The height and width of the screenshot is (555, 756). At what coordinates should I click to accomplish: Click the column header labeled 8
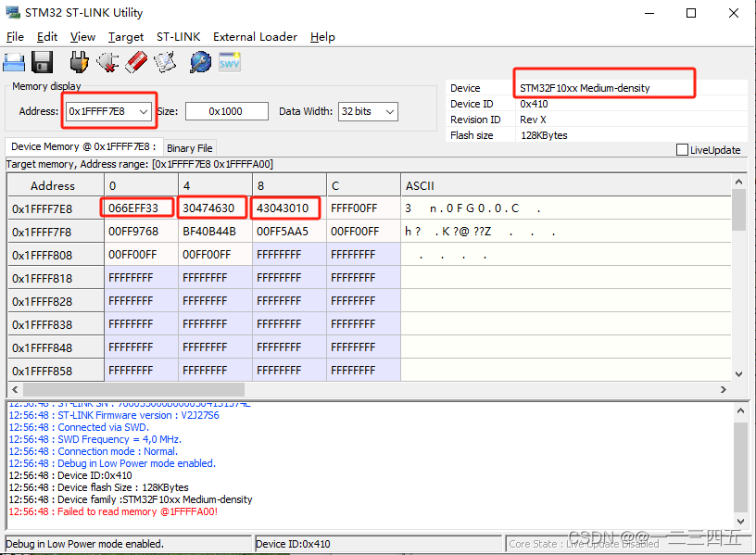point(289,185)
